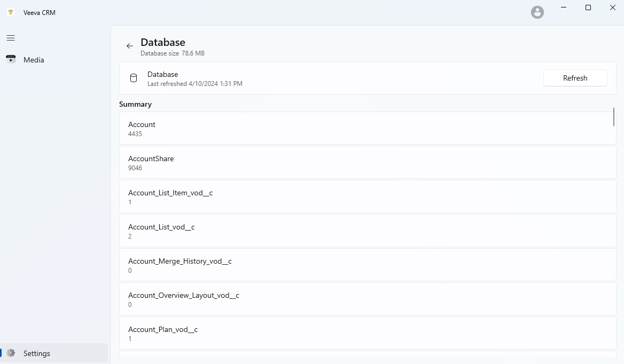624x364 pixels.
Task: Click the Media icon in sidebar
Action: [x=11, y=60]
